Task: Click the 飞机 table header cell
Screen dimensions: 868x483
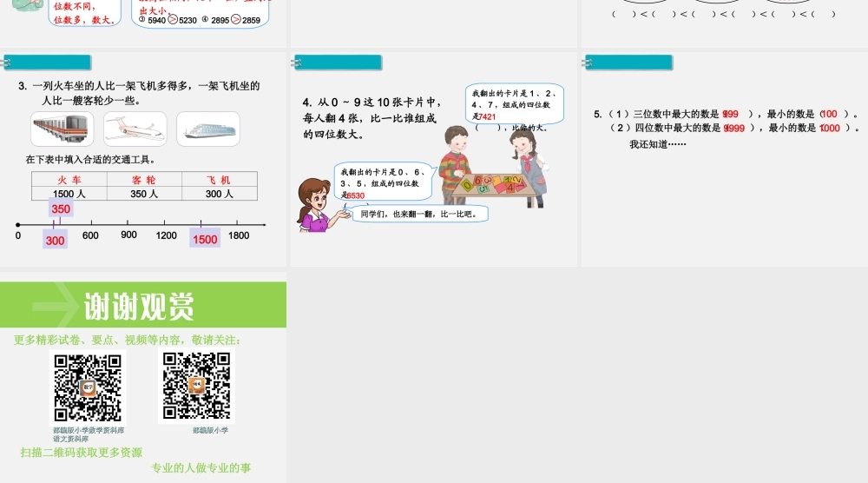Action: pos(220,179)
